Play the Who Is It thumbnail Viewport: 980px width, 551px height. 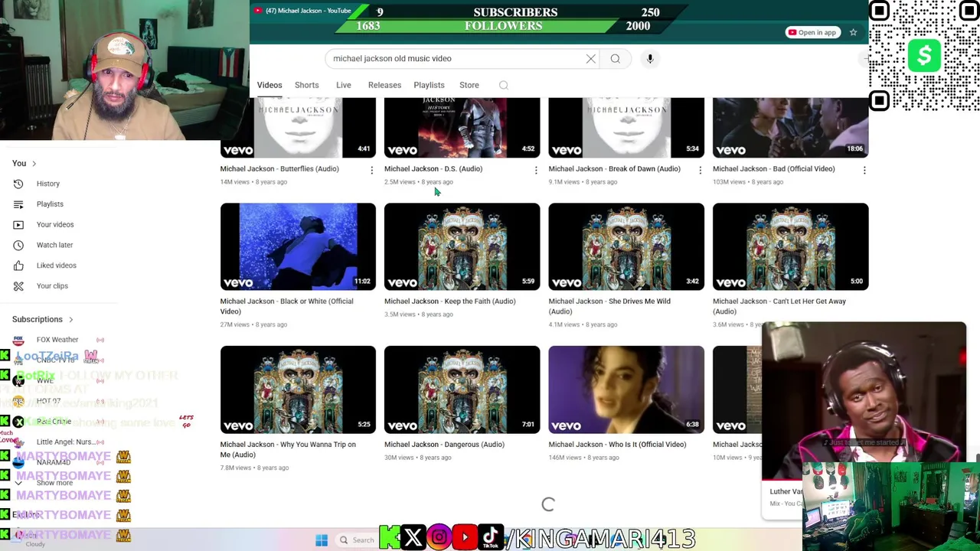(626, 390)
